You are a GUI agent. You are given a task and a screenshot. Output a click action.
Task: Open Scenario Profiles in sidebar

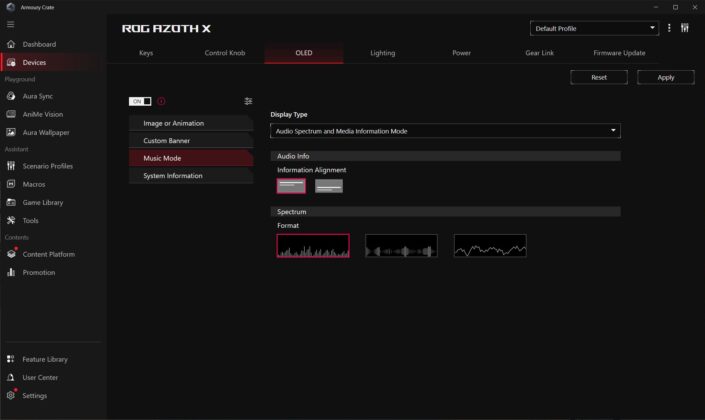point(48,166)
